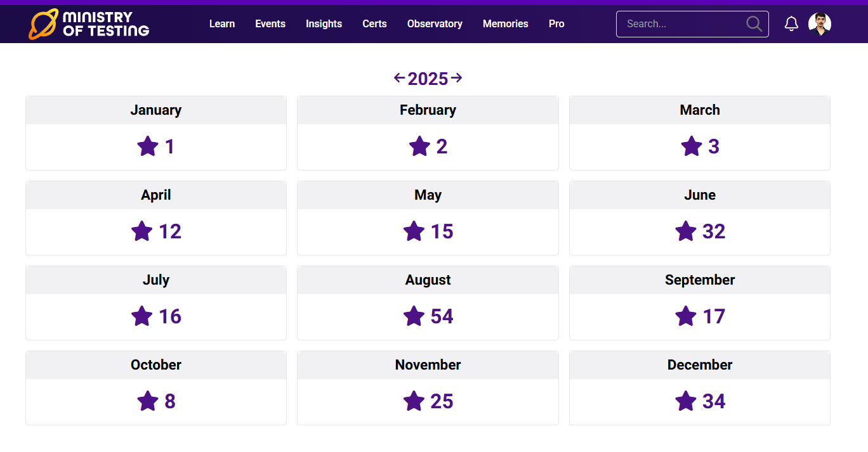Click the search magnifier icon

point(754,24)
